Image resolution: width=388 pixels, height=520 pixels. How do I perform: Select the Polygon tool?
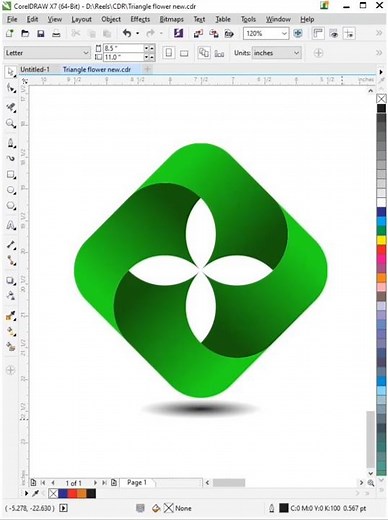point(11,206)
